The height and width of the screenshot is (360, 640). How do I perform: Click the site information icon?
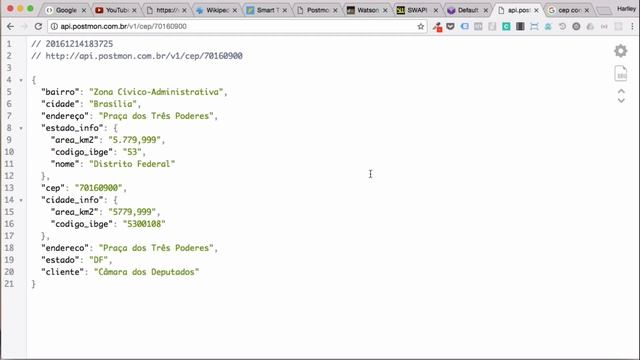[x=54, y=27]
